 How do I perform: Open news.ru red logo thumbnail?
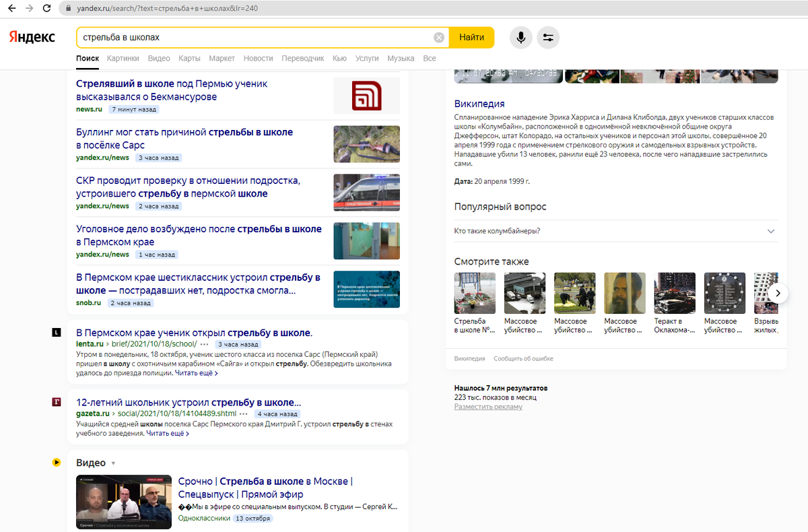(366, 96)
